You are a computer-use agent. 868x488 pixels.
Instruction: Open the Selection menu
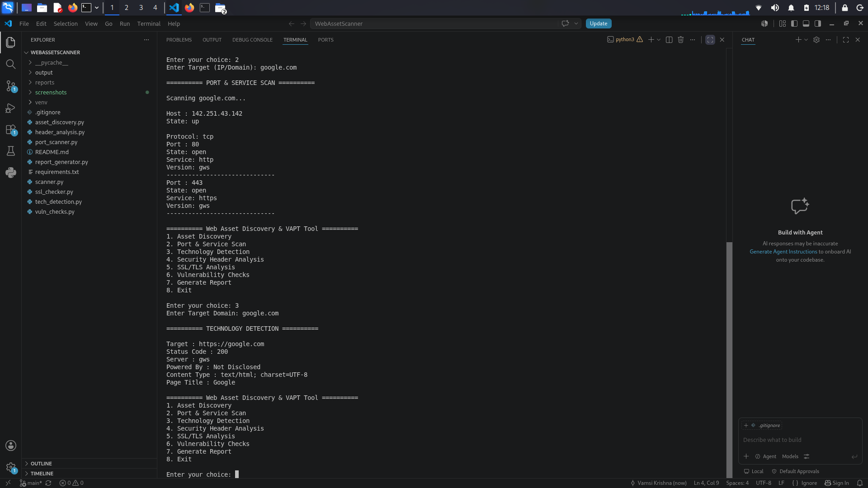coord(66,23)
